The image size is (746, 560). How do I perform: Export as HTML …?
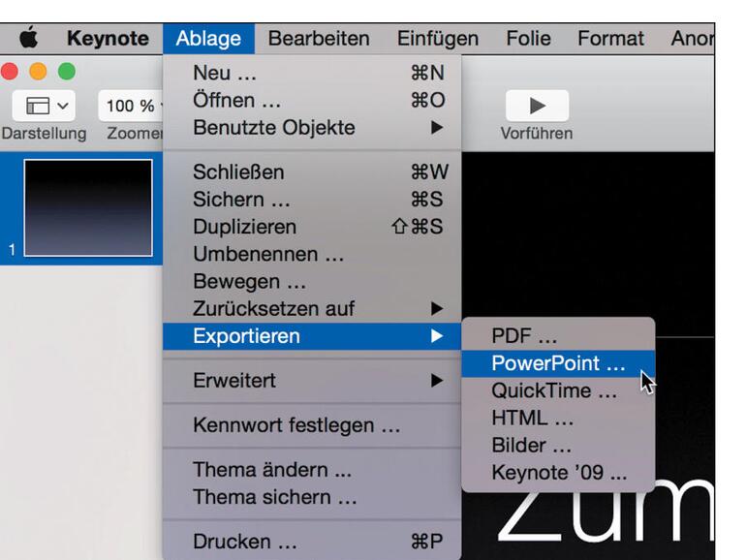click(x=558, y=419)
